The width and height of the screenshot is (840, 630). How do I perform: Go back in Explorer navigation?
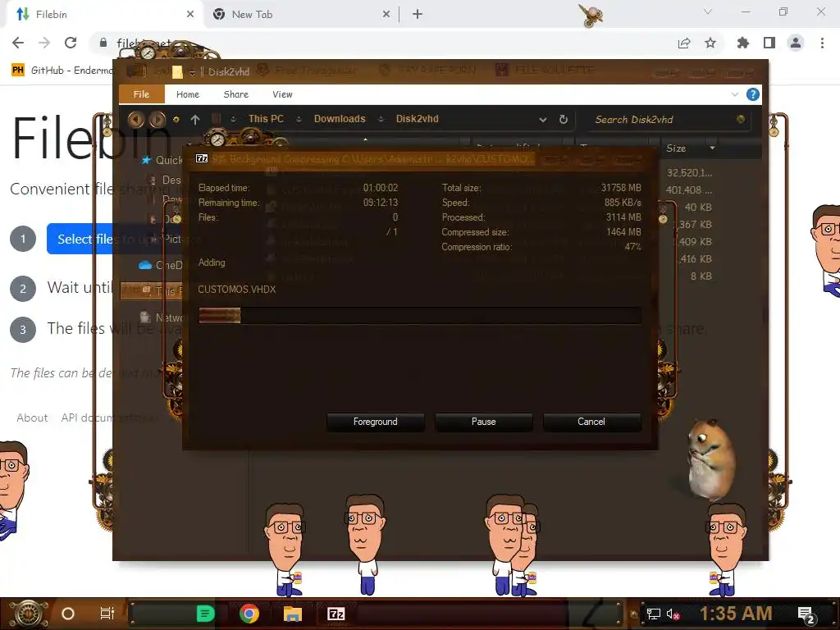click(x=136, y=119)
